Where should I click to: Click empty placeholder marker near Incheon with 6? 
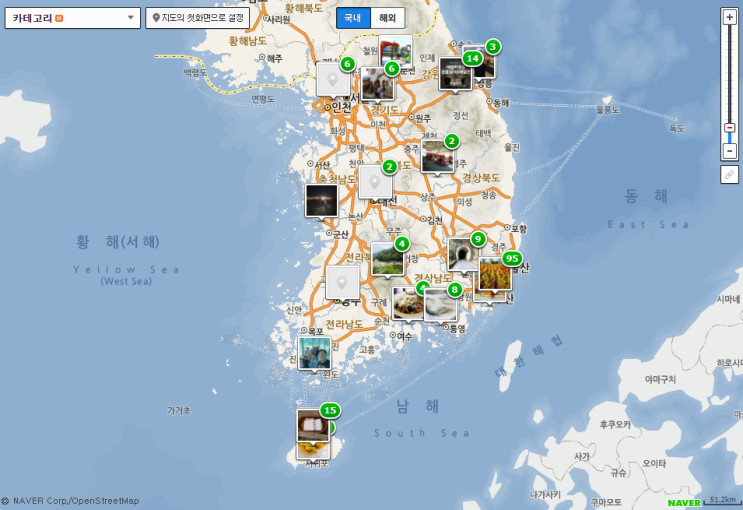pos(334,80)
